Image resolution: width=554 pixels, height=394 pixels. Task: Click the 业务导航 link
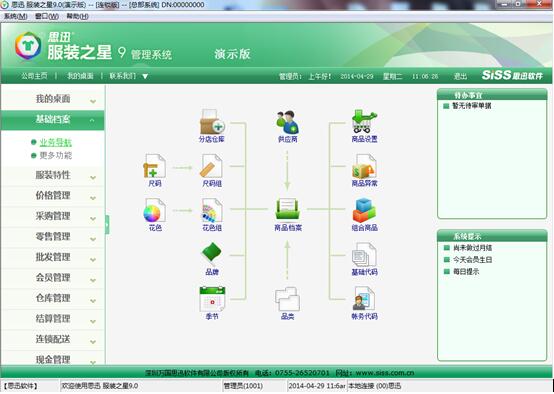[x=55, y=142]
